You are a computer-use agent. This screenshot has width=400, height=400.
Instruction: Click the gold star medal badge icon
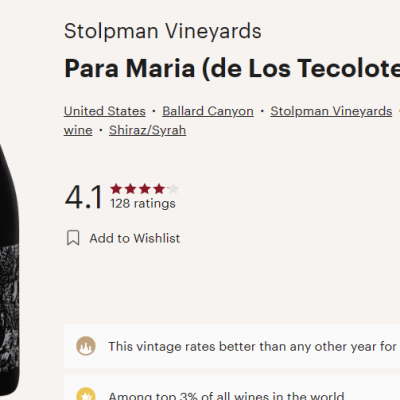click(86, 394)
